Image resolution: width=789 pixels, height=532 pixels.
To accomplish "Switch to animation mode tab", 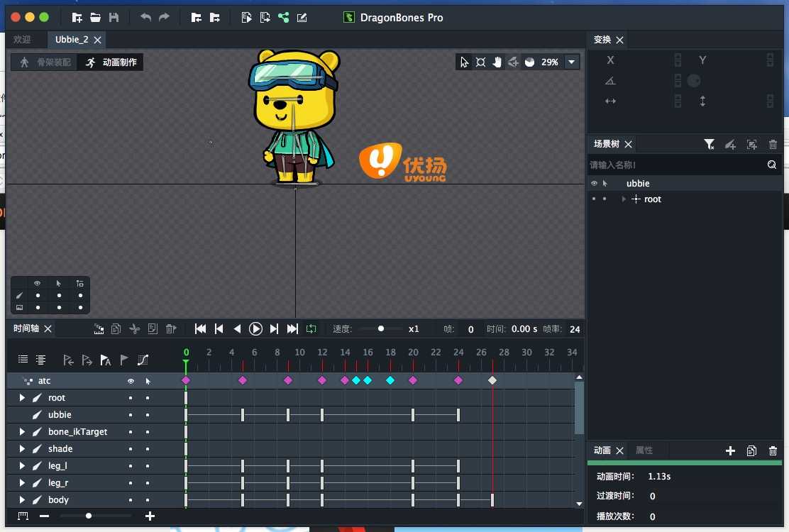I will click(x=111, y=62).
